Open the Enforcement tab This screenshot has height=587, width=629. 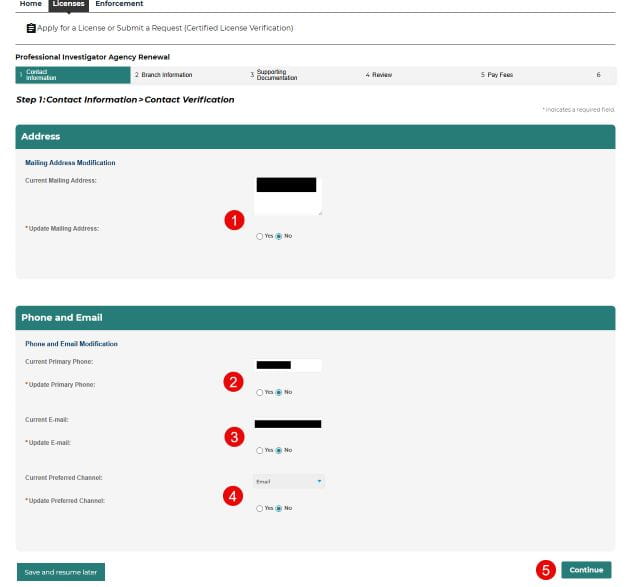click(119, 4)
